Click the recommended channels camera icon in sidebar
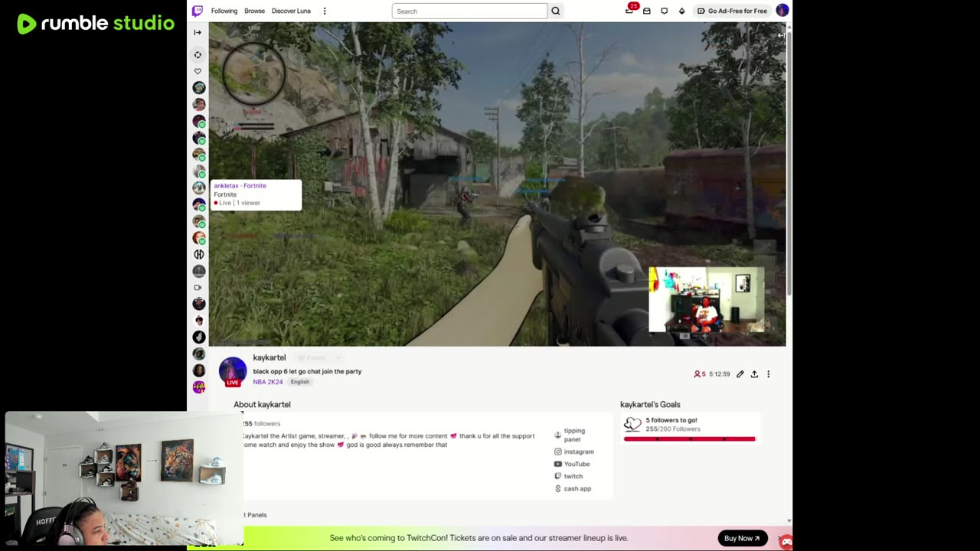The height and width of the screenshot is (551, 980). point(198,288)
